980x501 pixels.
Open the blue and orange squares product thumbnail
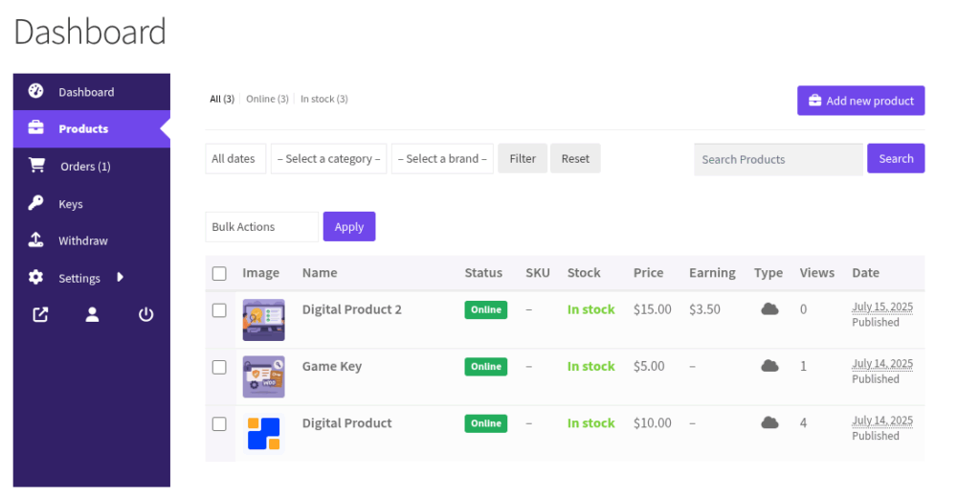264,433
